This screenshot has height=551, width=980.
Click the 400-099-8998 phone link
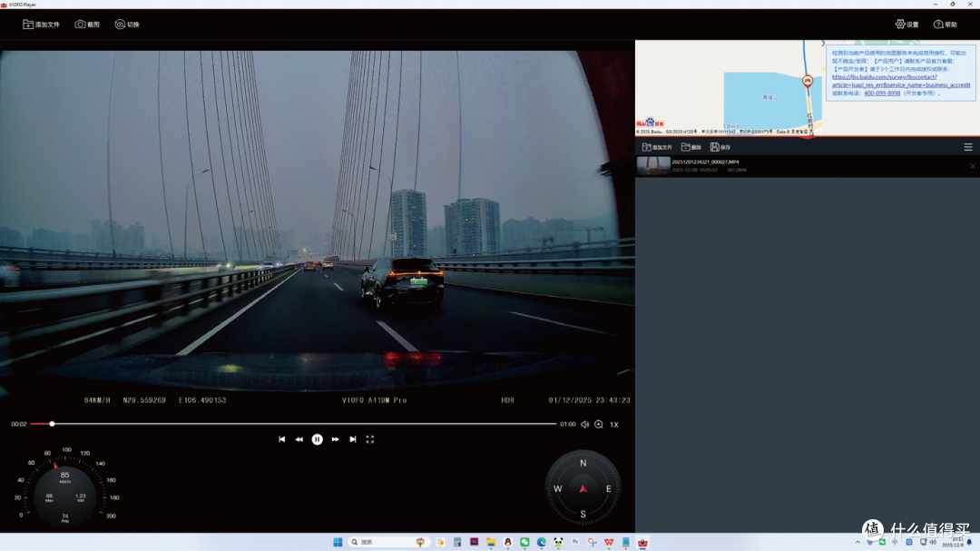[882, 93]
